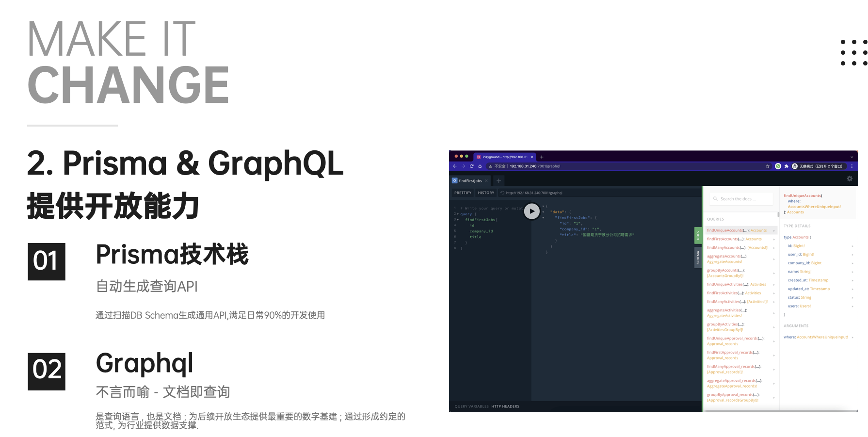Image resolution: width=868 pixels, height=437 pixels.
Task: Collapse the "data" result fold arrow
Action: [543, 212]
